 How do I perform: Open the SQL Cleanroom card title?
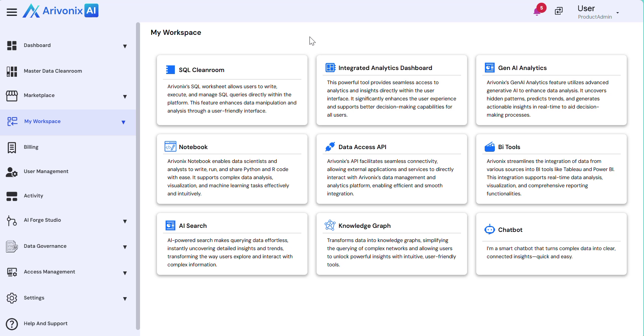coord(201,70)
